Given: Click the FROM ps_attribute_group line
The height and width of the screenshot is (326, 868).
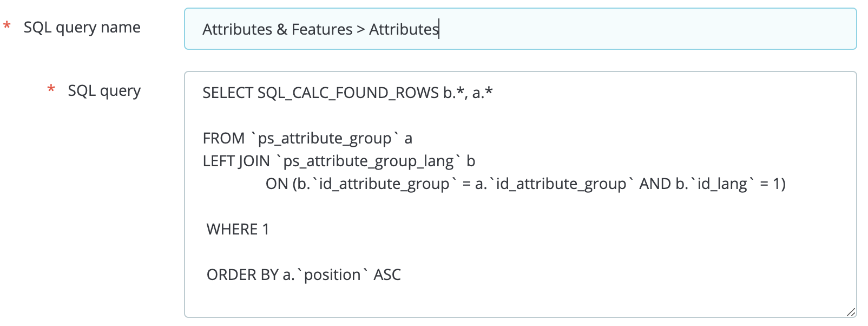Looking at the screenshot, I should (306, 138).
